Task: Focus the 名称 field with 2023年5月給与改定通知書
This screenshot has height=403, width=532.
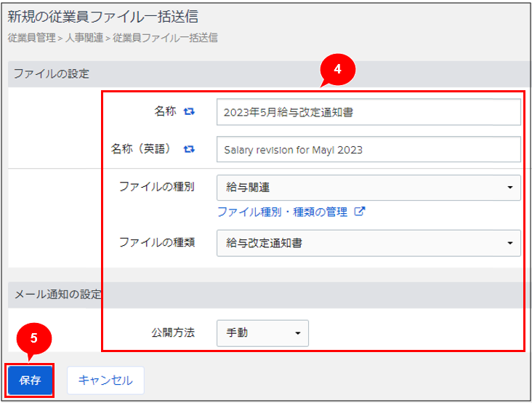Action: coord(368,112)
